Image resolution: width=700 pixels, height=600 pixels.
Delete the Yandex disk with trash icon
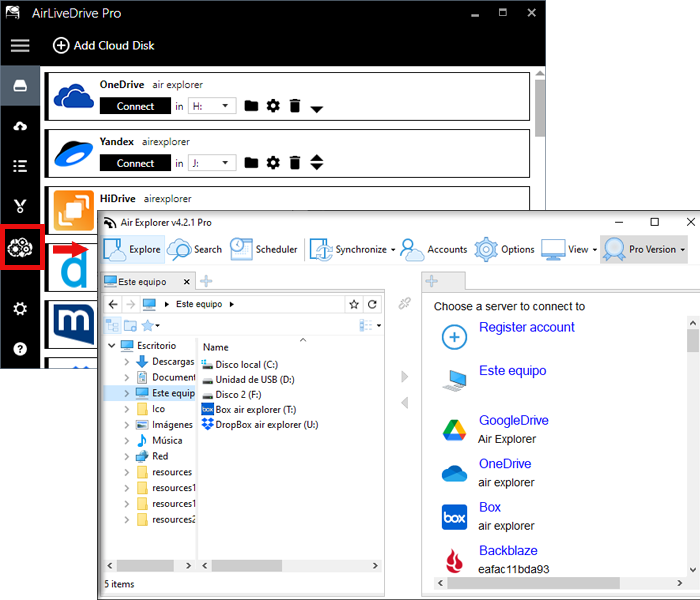[295, 163]
